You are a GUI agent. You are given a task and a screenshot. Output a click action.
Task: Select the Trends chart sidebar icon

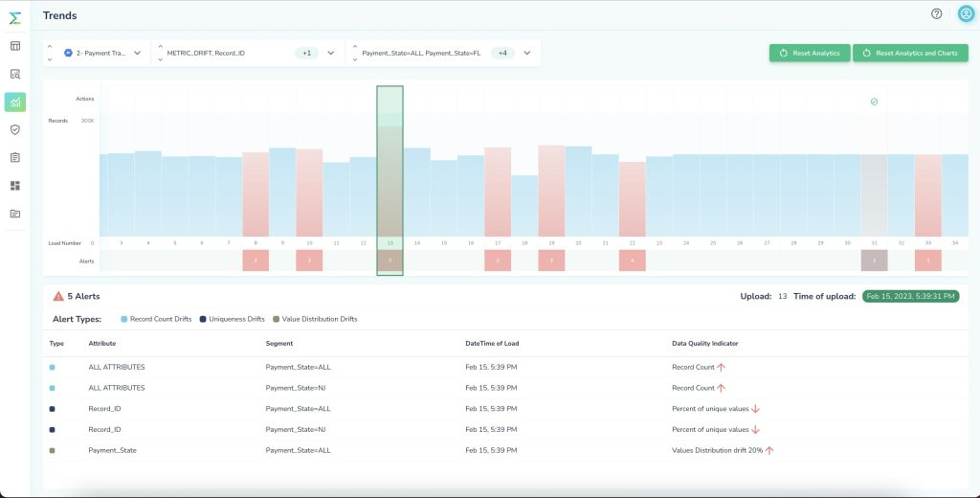[x=14, y=102]
